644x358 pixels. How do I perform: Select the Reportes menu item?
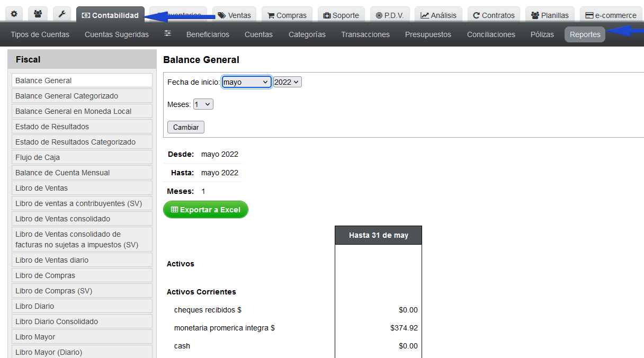[x=585, y=34]
